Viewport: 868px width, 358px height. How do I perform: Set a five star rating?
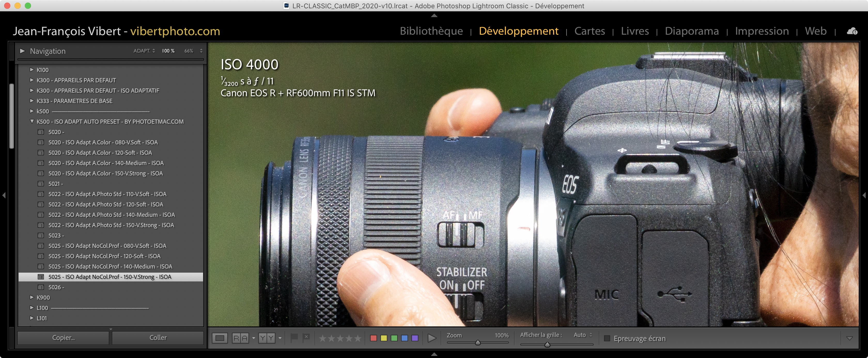pos(358,338)
